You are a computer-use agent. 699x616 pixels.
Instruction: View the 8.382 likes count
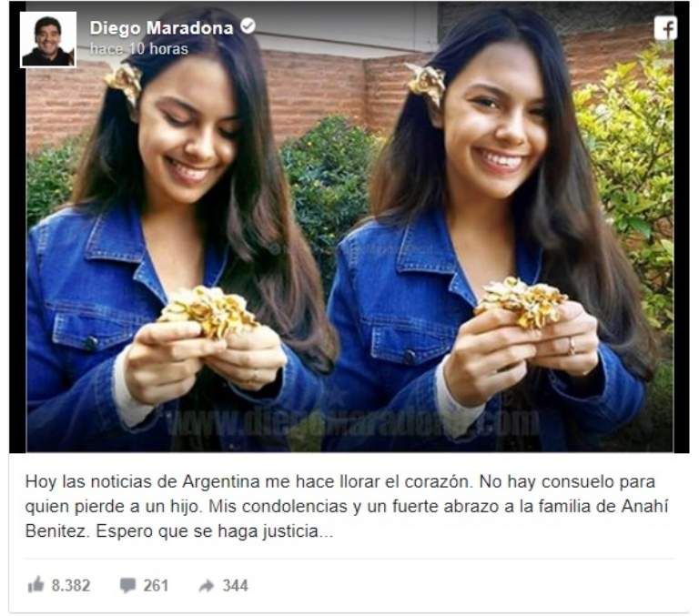coord(71,585)
